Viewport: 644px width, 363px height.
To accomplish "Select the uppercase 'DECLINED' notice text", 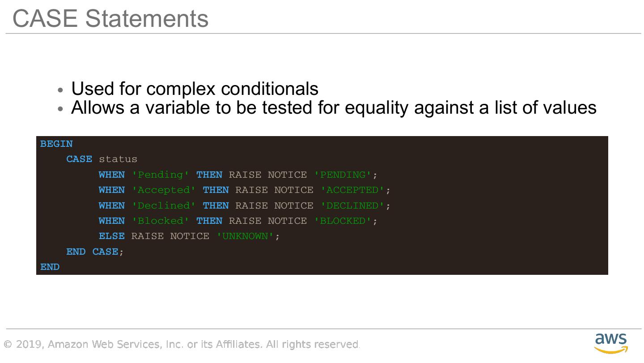I will 352,205.
